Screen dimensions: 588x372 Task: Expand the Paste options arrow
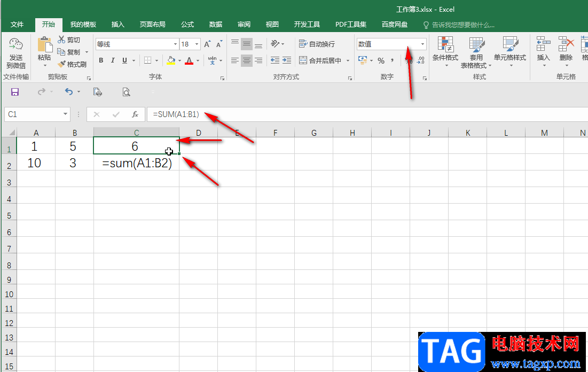[45, 66]
